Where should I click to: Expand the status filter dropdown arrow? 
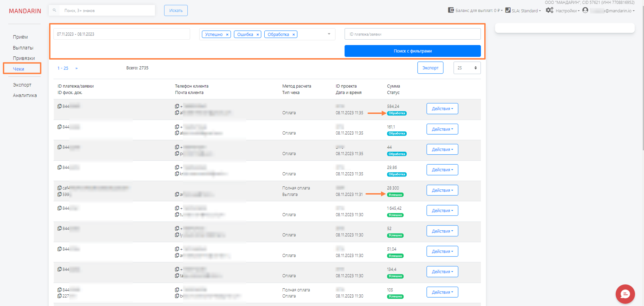pos(329,34)
